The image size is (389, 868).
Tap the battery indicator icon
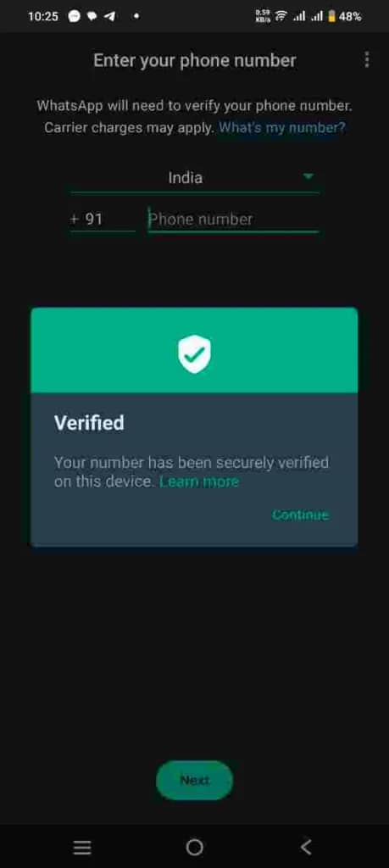[x=332, y=16]
